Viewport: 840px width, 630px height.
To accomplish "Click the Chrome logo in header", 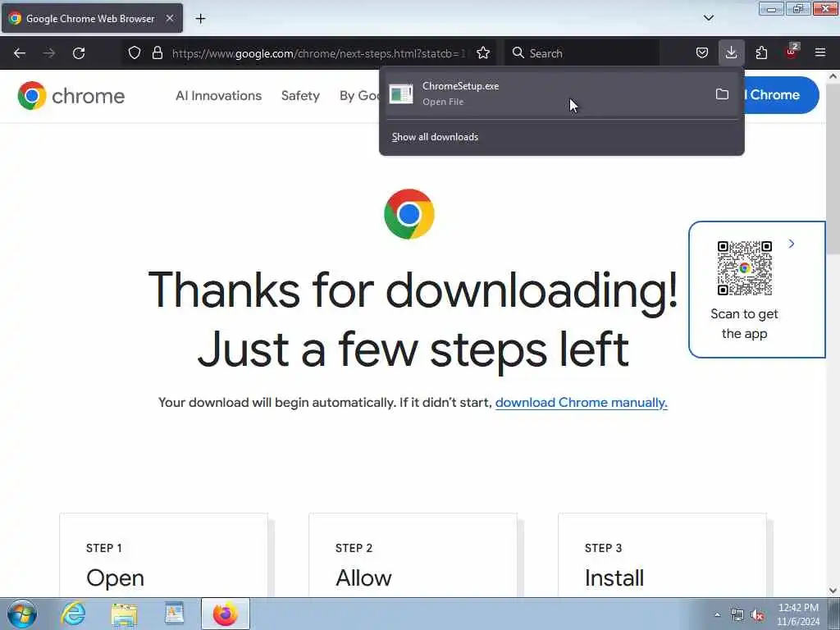I will 71,96.
